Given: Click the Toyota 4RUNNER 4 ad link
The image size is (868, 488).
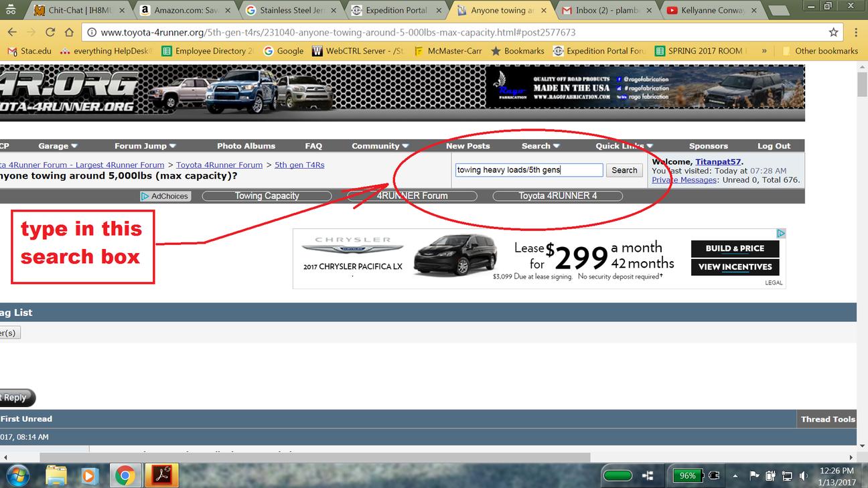Looking at the screenshot, I should [x=557, y=196].
